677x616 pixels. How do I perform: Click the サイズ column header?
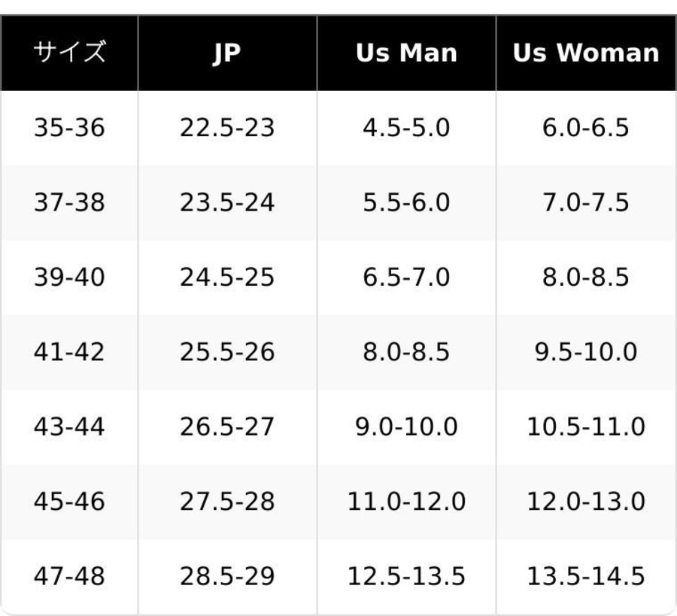69,53
